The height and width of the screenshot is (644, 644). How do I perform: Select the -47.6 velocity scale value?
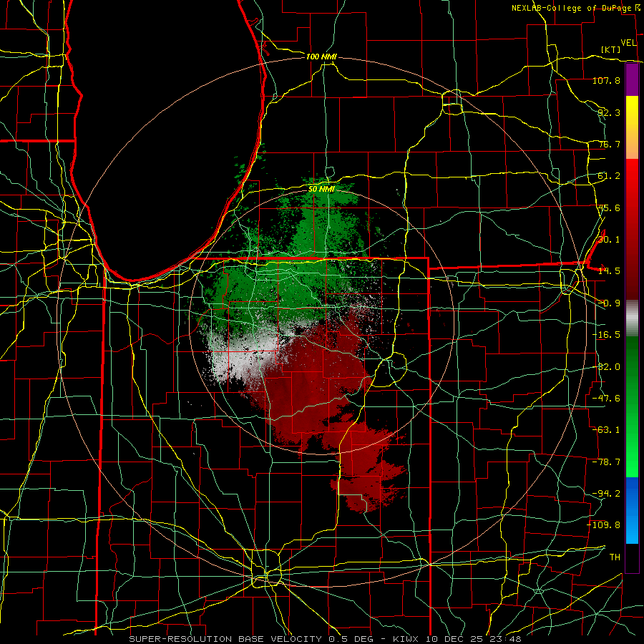point(606,399)
